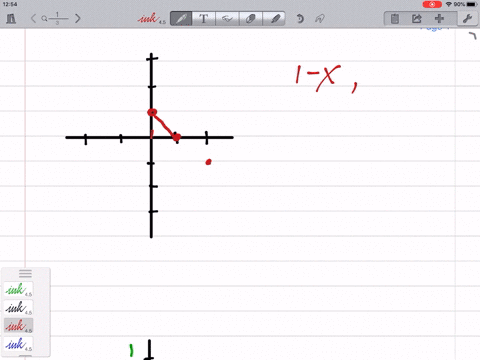Add a new page with plus icon

coord(440,18)
